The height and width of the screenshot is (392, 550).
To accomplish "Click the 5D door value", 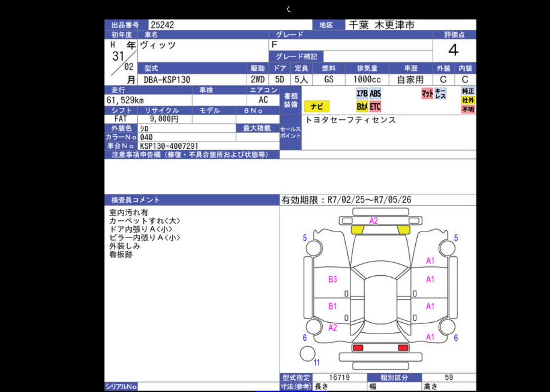I will [279, 79].
